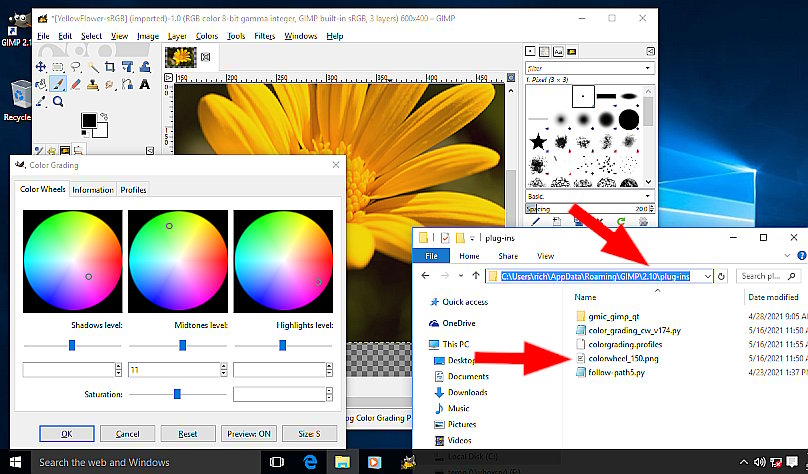808x474 pixels.
Task: Reset colors to default black and white
Action: point(85,133)
